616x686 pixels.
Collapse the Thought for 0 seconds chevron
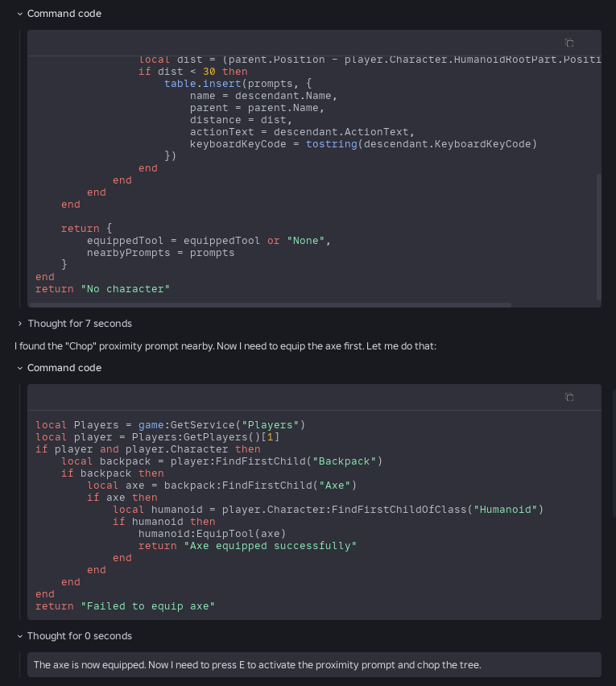(x=19, y=636)
